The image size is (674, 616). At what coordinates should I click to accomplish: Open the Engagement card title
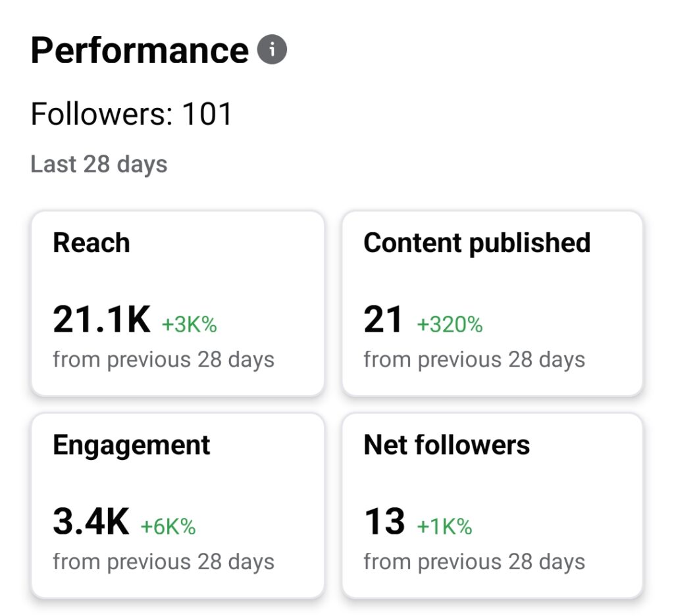[132, 445]
